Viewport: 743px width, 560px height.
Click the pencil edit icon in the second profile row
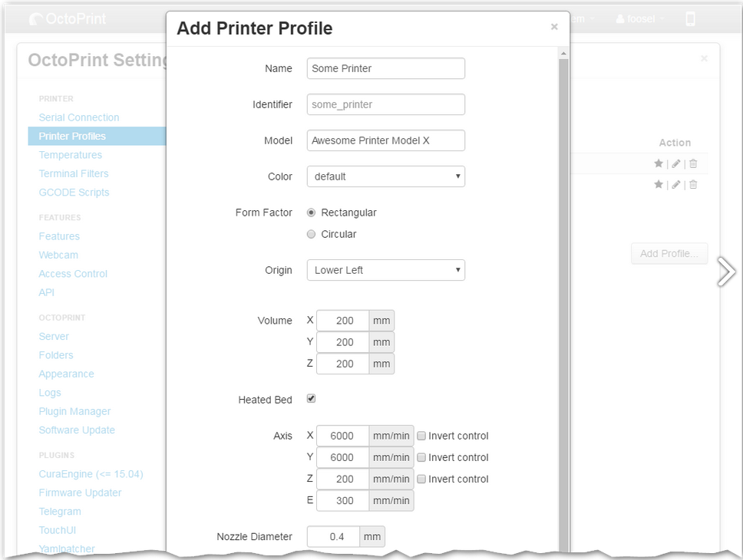(x=675, y=185)
